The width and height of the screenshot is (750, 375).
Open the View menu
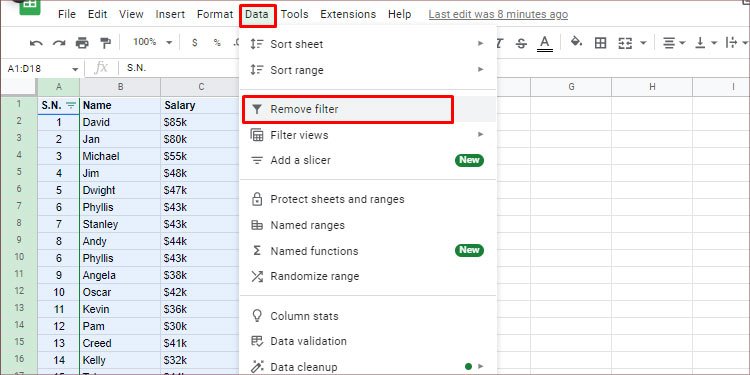tap(131, 14)
